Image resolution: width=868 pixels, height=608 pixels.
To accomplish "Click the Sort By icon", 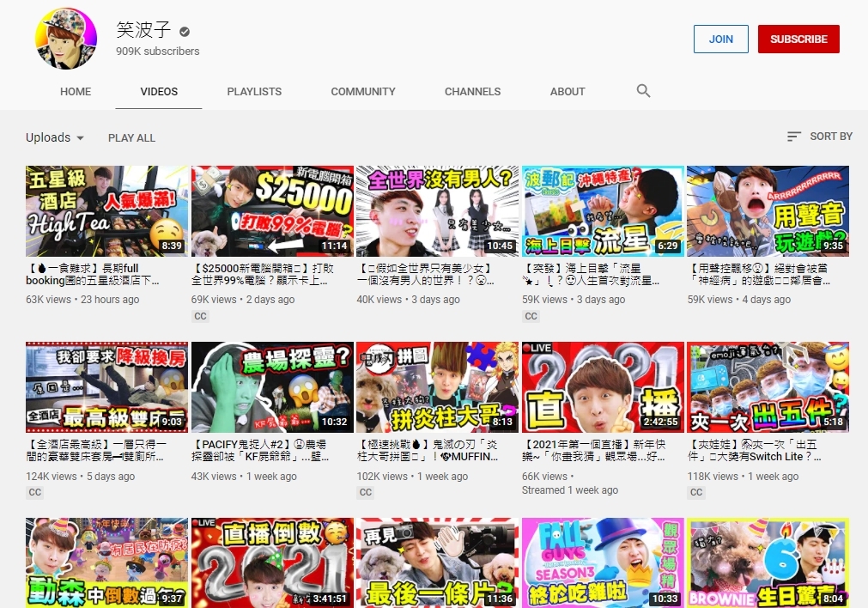I will 794,137.
